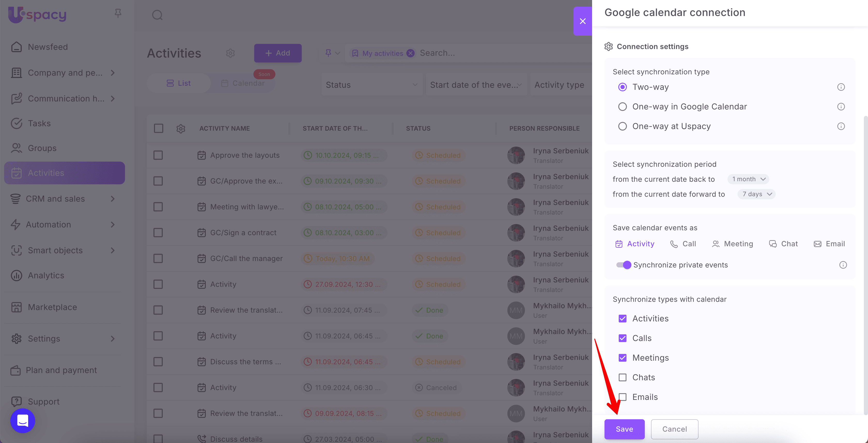Open the 1 month period dropdown
The image size is (868, 443).
[x=748, y=179]
